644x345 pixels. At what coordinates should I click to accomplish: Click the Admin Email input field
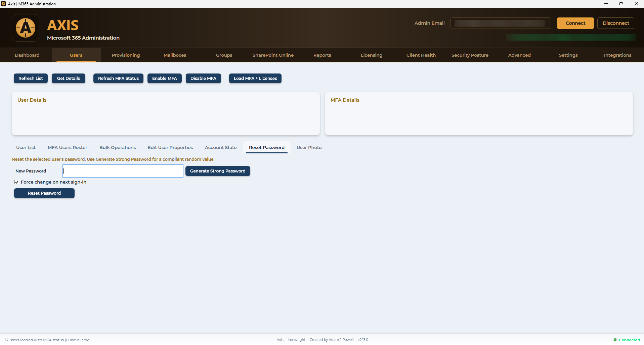pos(501,23)
